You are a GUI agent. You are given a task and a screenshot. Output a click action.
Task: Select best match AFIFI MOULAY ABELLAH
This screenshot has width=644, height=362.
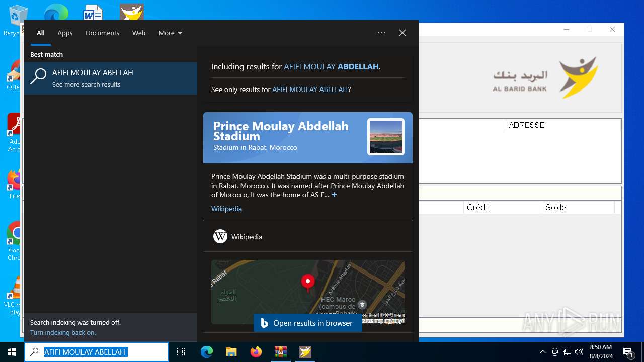click(111, 78)
